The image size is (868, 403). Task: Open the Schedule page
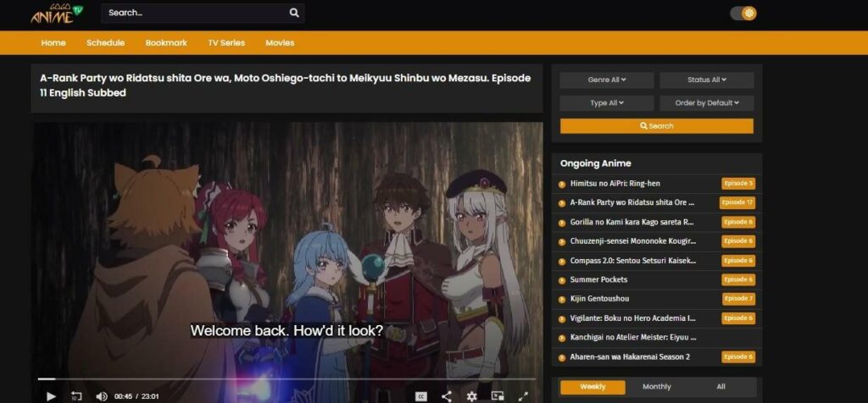tap(105, 42)
